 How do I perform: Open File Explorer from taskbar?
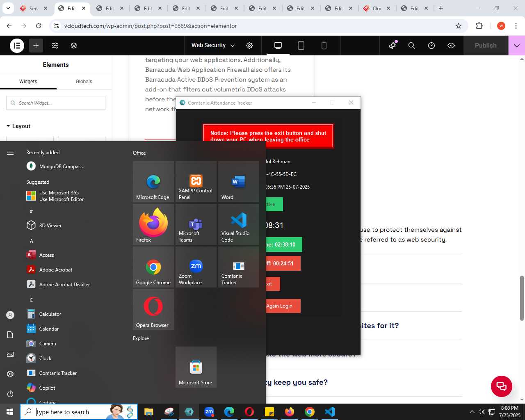[149, 412]
